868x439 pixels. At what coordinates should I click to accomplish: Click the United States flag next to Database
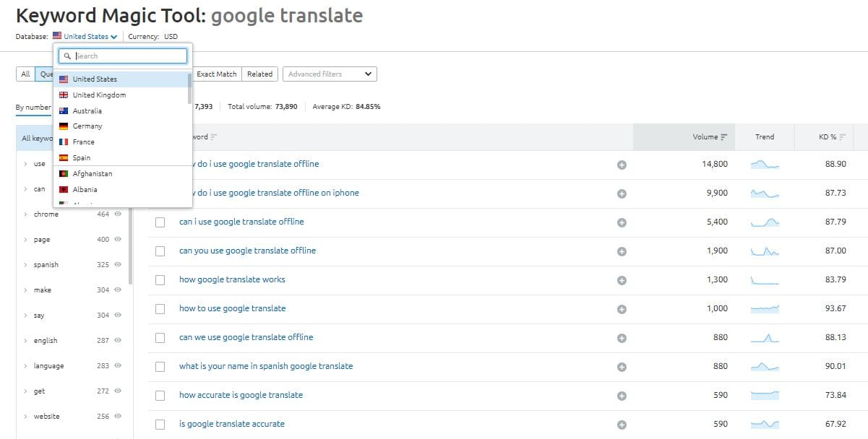pyautogui.click(x=57, y=36)
